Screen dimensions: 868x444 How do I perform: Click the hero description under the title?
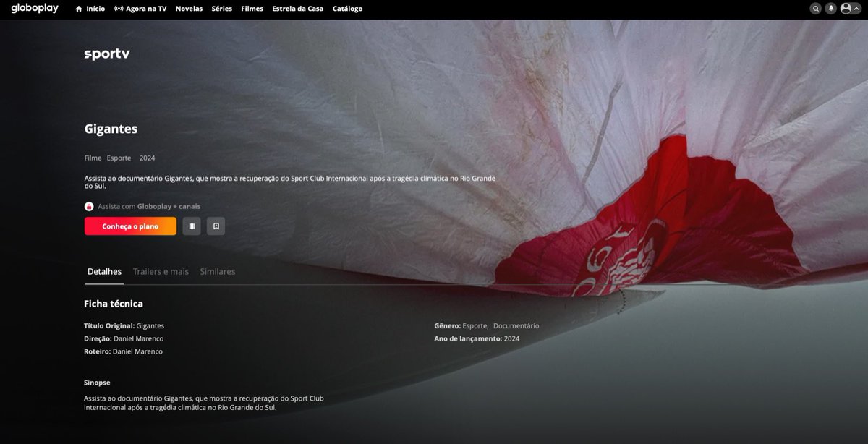[x=290, y=182]
